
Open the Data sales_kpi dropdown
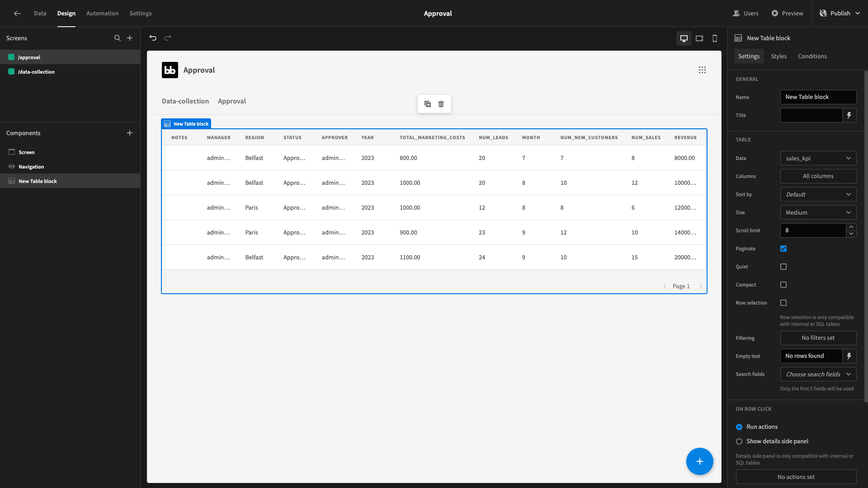[818, 158]
